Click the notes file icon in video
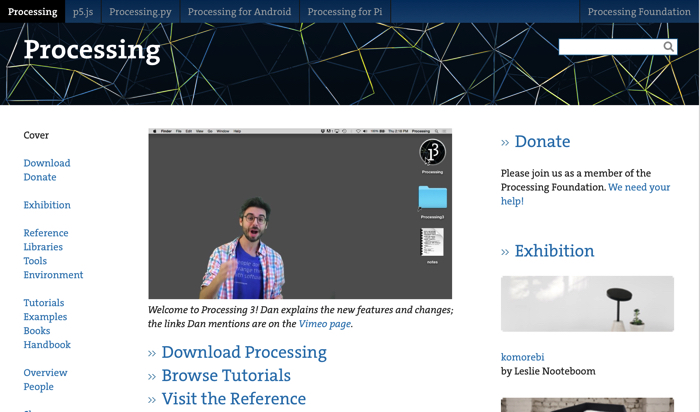Screen dimensions: 700x412 (x=432, y=243)
